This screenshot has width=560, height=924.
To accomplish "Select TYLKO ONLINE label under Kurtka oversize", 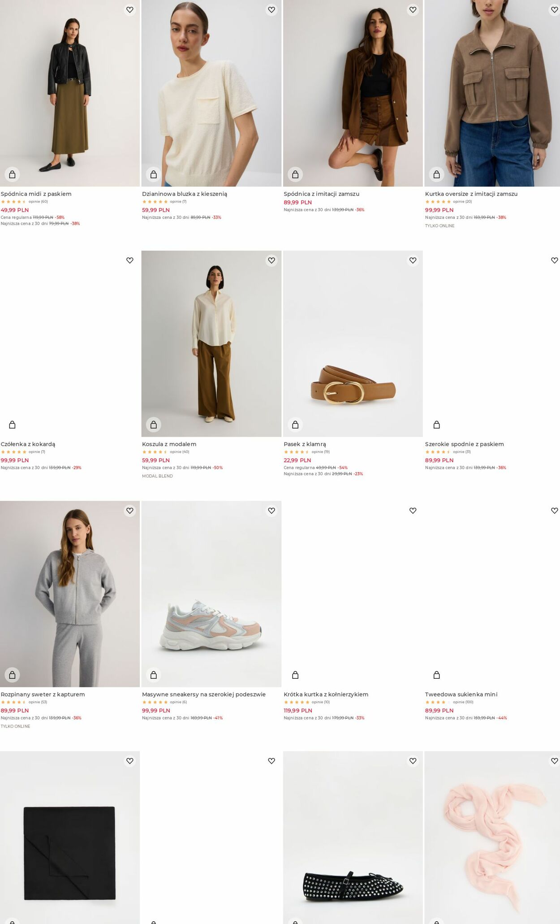I will pyautogui.click(x=440, y=226).
